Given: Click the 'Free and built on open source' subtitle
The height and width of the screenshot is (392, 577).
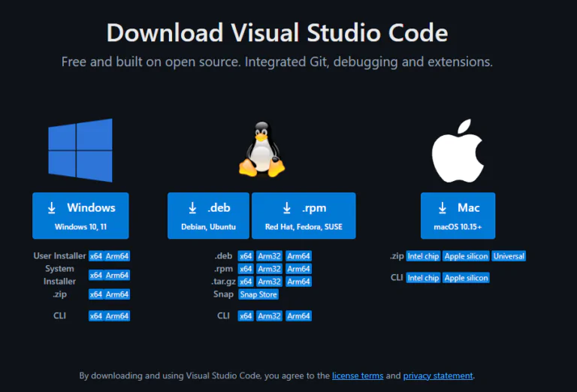Looking at the screenshot, I should click(x=276, y=62).
